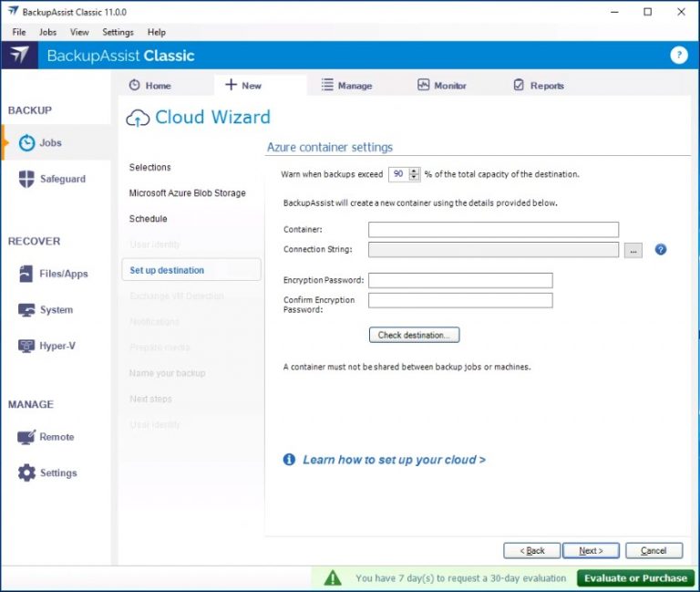The width and height of the screenshot is (700, 592).
Task: Increase the backup warning percentage spinner
Action: [x=415, y=171]
